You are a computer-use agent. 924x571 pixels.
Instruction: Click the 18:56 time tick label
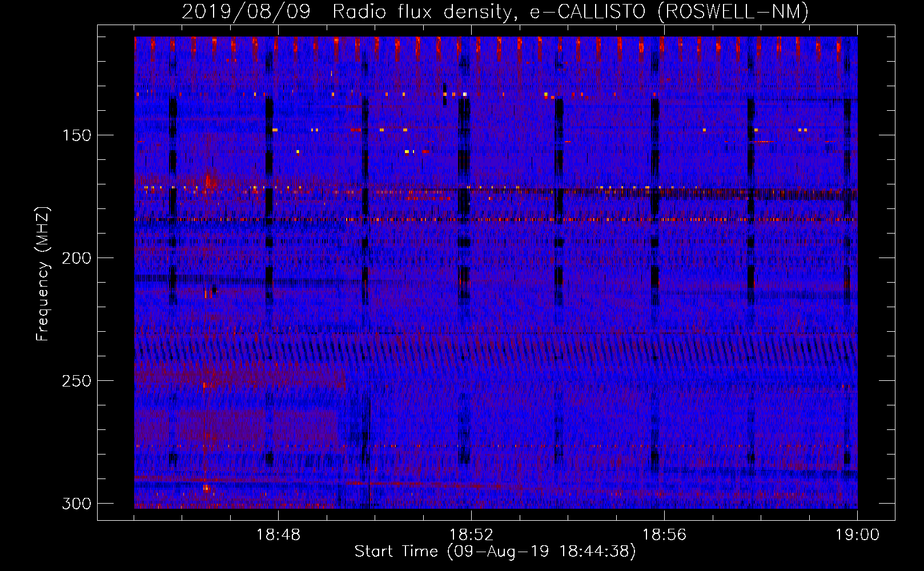(x=664, y=535)
